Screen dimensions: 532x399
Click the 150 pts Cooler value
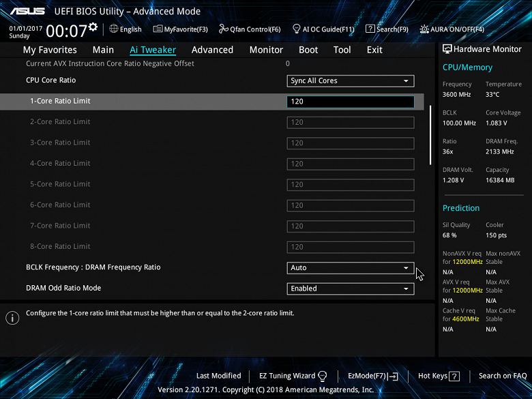pos(496,235)
